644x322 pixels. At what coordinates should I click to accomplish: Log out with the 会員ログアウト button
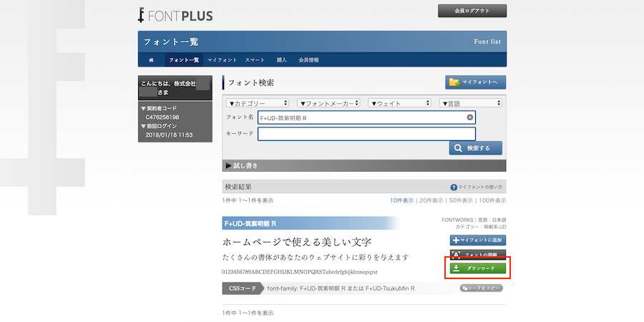[x=472, y=11]
